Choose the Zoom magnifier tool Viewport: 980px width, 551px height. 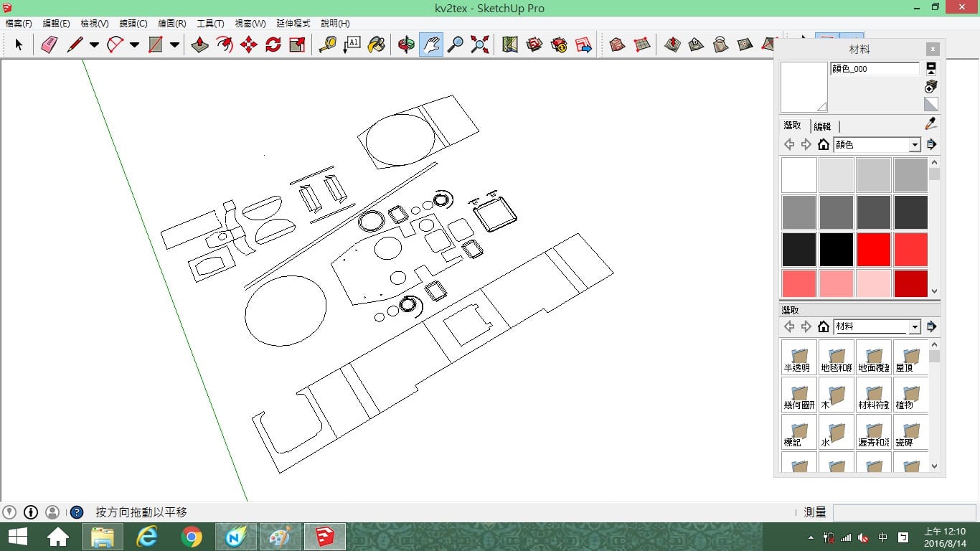[456, 44]
